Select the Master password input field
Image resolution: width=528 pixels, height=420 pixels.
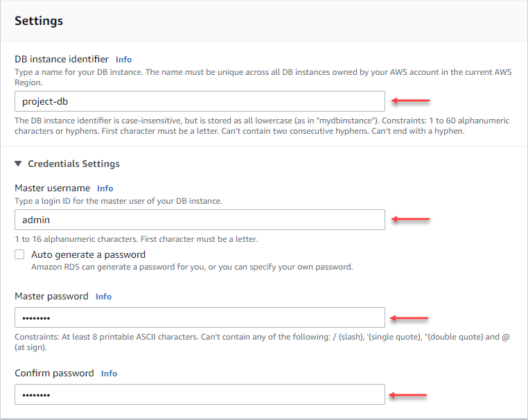coord(200,317)
